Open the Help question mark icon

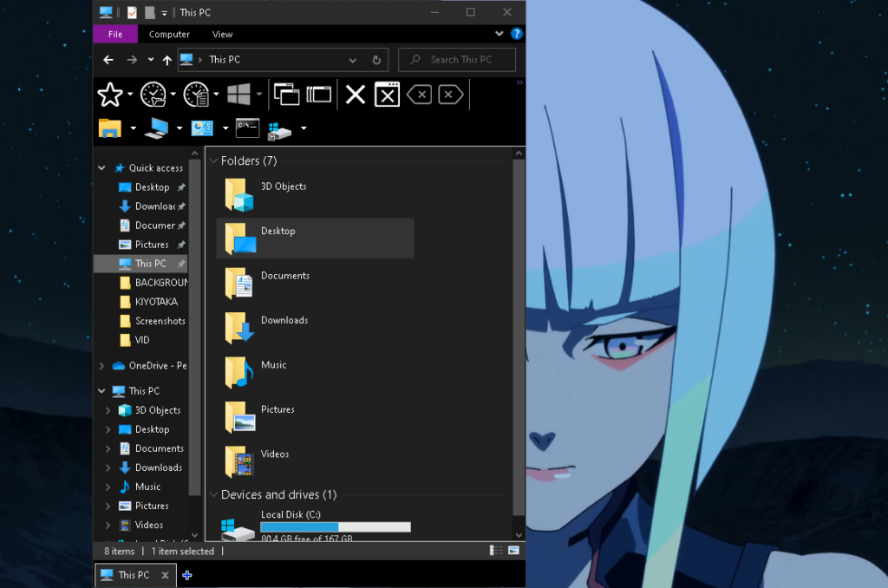coord(517,34)
